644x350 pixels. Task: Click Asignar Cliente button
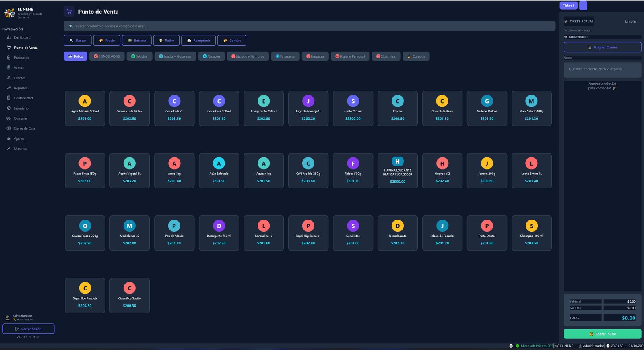tap(603, 48)
